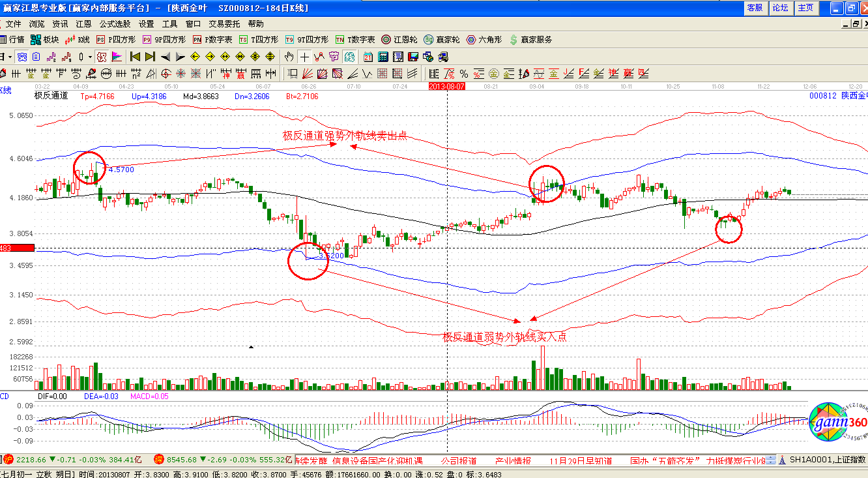Viewport: 868px width, 478px height.
Task: Click the 论坛 forum button
Action: point(780,8)
